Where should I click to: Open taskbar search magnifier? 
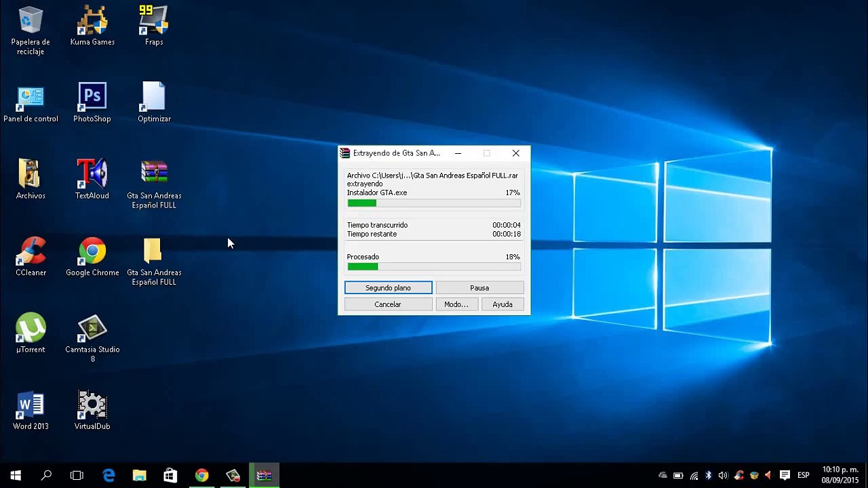[46, 475]
